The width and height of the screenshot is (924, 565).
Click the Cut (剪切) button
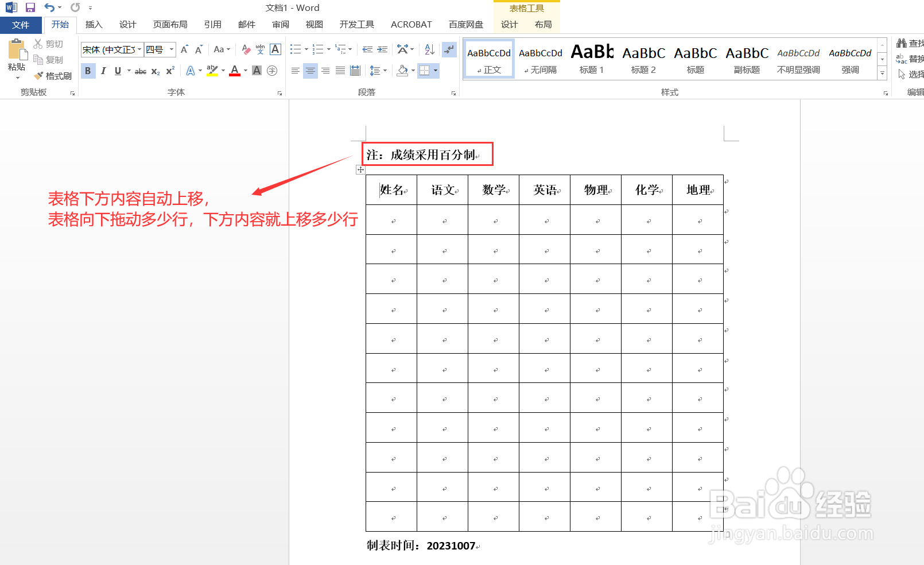48,44
